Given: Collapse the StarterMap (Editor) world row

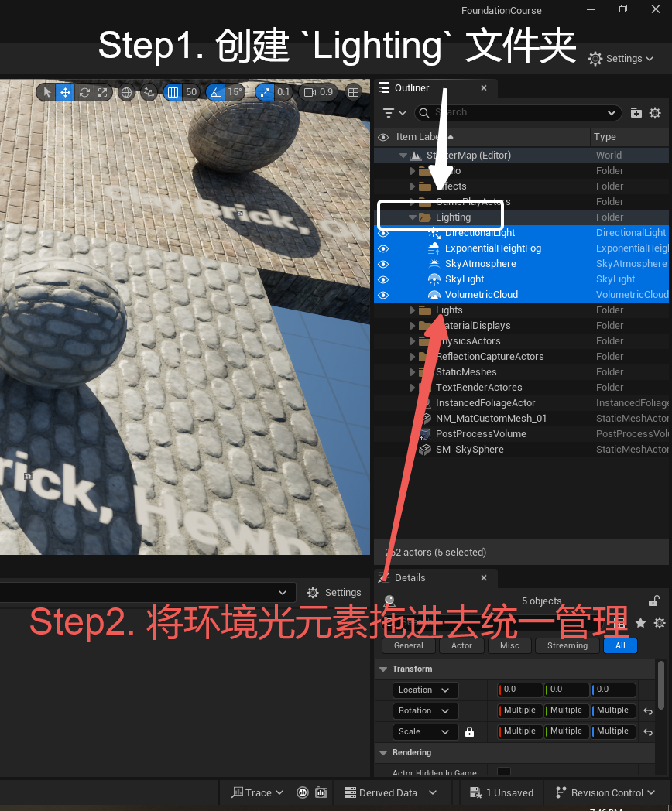Looking at the screenshot, I should coord(403,156).
